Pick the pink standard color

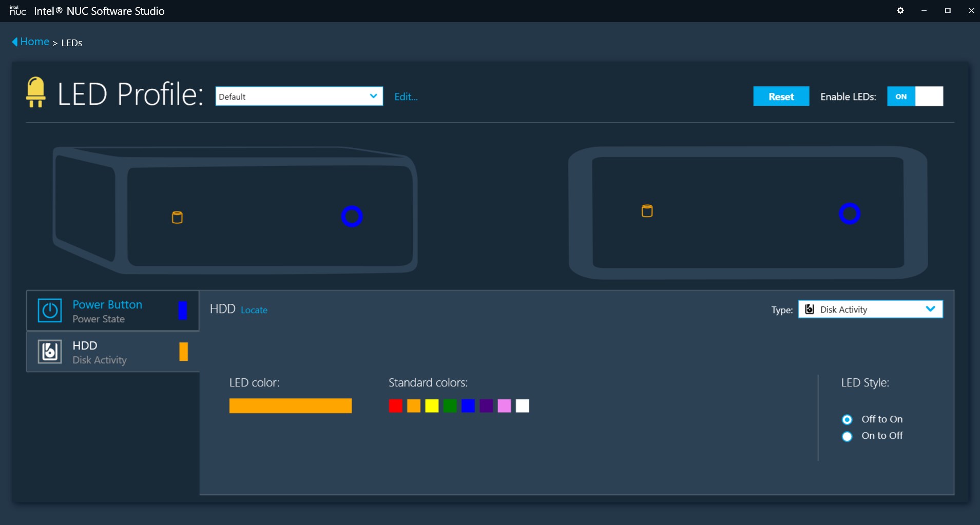[x=504, y=406]
